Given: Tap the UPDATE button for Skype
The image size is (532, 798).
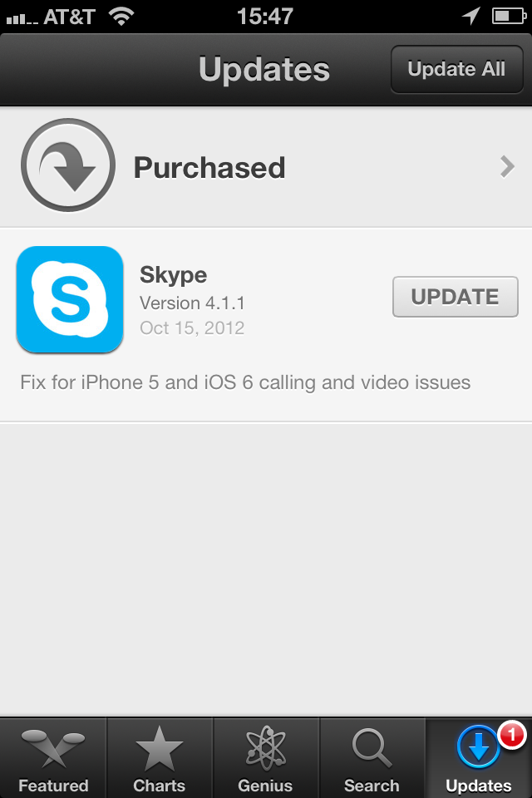Looking at the screenshot, I should 456,297.
